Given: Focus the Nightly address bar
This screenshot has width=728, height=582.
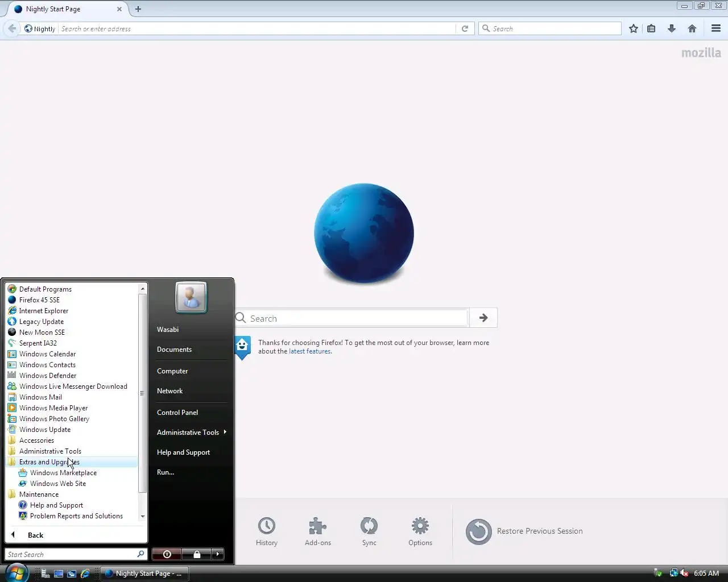Looking at the screenshot, I should pyautogui.click(x=258, y=28).
